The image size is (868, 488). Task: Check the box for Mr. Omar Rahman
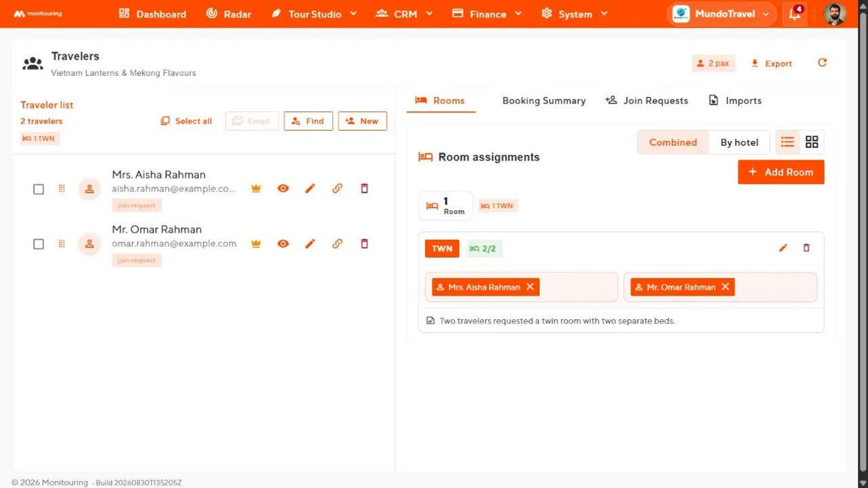coord(39,244)
